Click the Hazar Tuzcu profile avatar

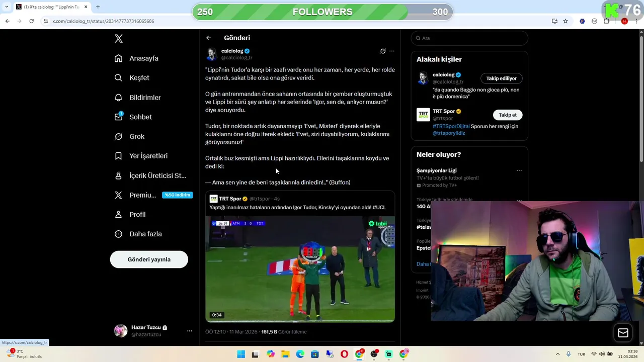pos(121,330)
